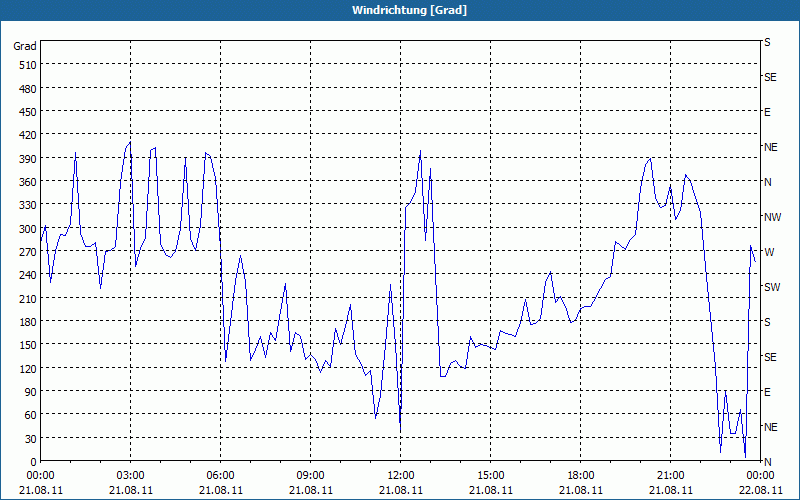Viewport: 800px width, 500px height.
Task: Click the "NW" compass label on the right axis
Action: (772, 217)
